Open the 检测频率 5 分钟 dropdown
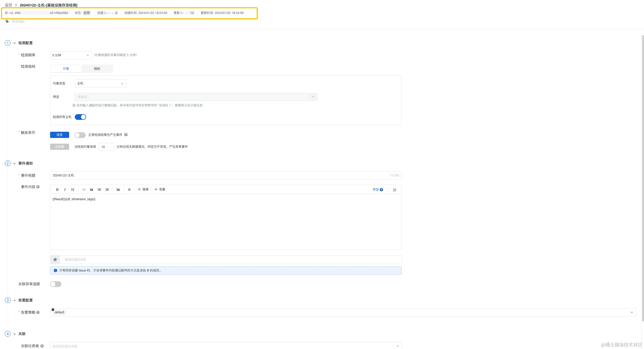This screenshot has height=349, width=644. pos(71,55)
